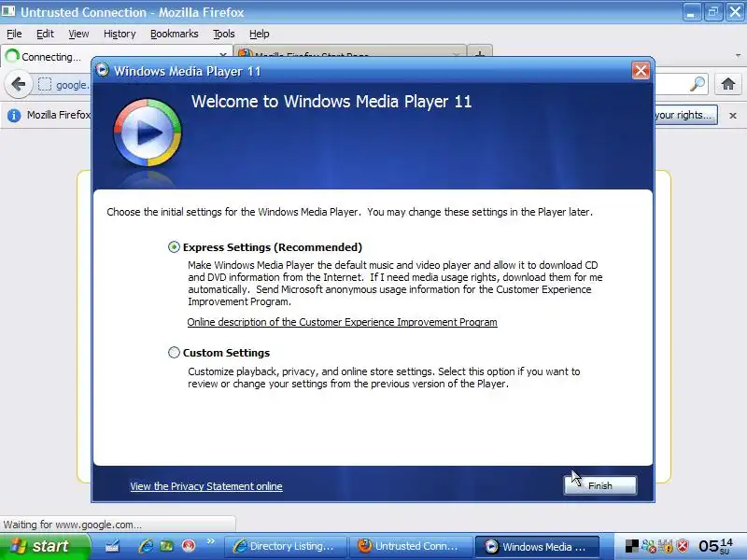Click the large Windows Media Player logo
This screenshot has height=560, width=747.
pyautogui.click(x=148, y=133)
